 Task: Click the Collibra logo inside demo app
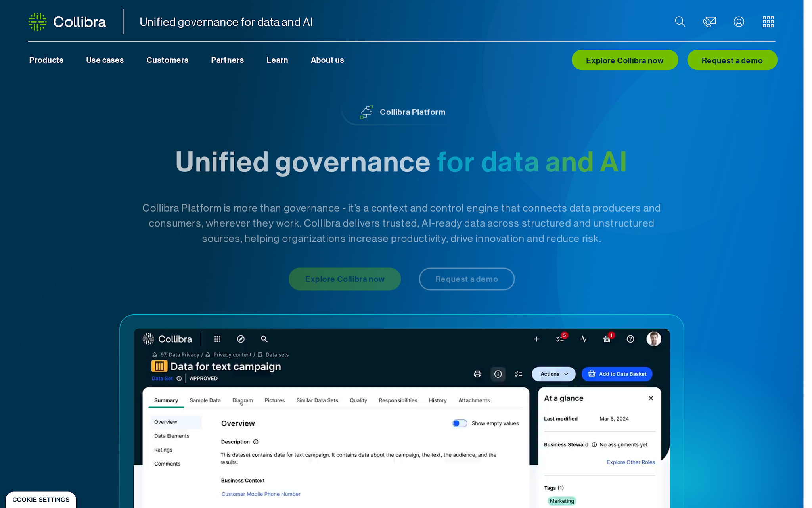tap(167, 339)
